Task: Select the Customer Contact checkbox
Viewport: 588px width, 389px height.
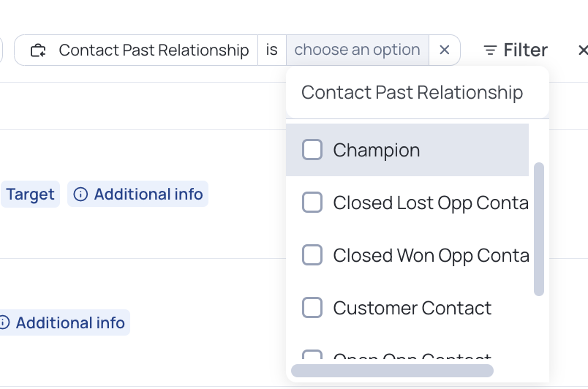Action: [312, 308]
